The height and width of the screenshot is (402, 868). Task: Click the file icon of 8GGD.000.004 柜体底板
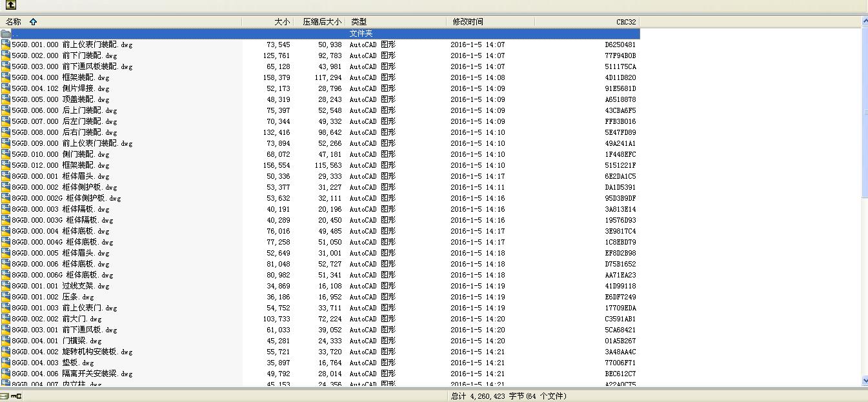[x=6, y=231]
